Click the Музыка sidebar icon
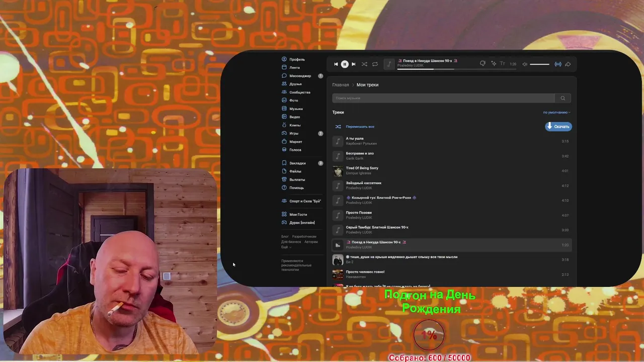 284,109
